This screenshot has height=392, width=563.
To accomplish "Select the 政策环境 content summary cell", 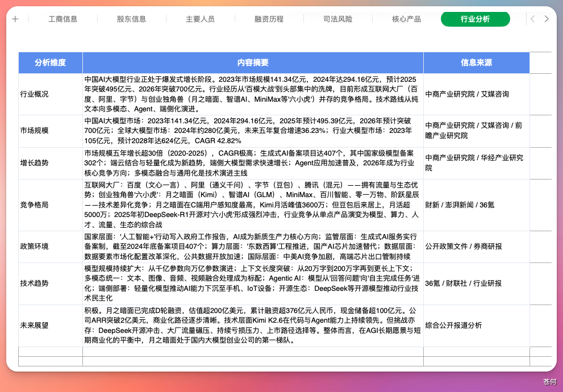I will 253,247.
